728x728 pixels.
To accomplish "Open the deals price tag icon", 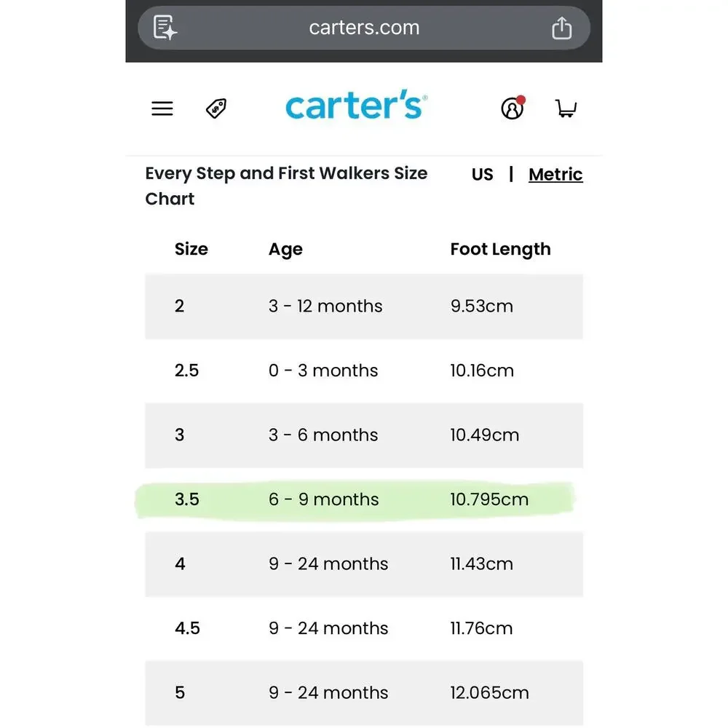I will click(216, 108).
